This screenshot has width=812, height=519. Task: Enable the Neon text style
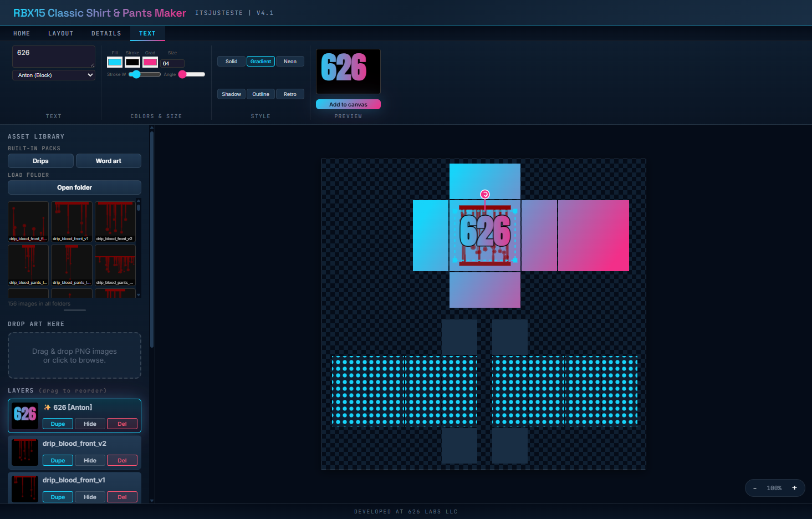pos(290,62)
